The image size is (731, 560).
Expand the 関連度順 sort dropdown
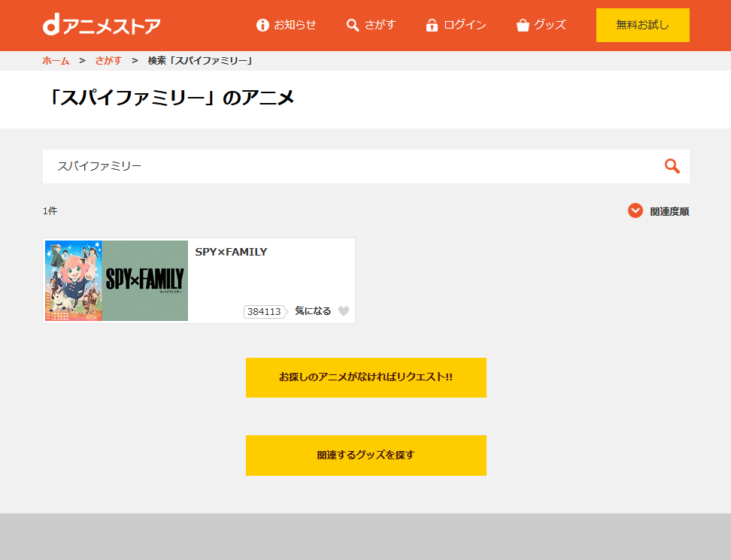(658, 211)
